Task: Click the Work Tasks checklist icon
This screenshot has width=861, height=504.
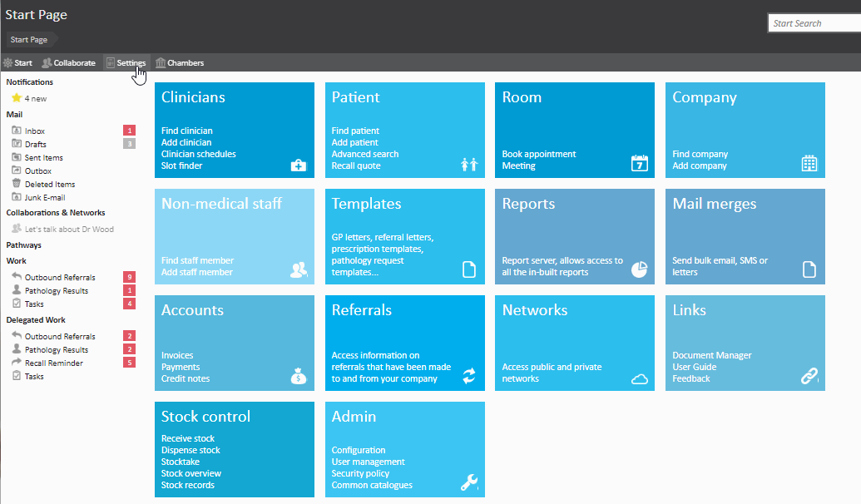Action: (x=17, y=303)
